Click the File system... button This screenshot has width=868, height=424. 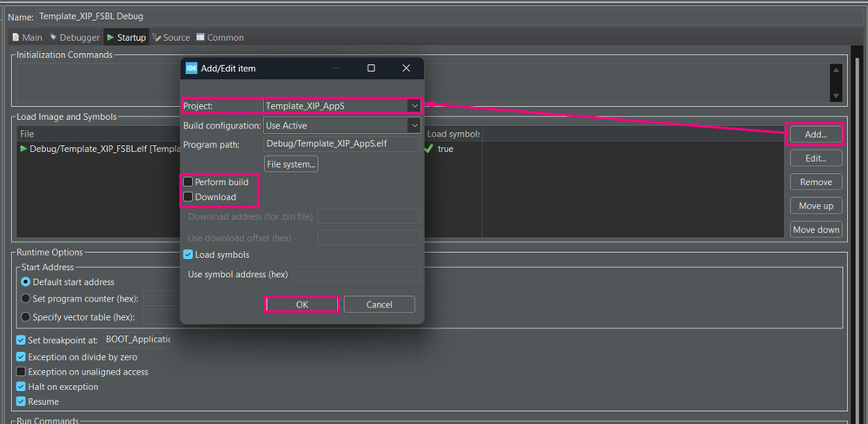(291, 164)
